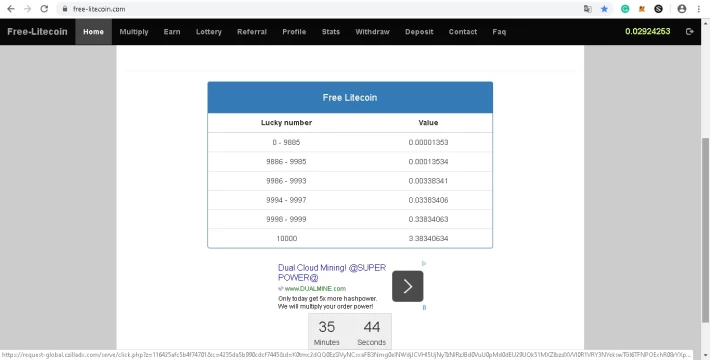The image size is (710, 360).
Task: Click the account balance 0.02924253
Action: 648,31
